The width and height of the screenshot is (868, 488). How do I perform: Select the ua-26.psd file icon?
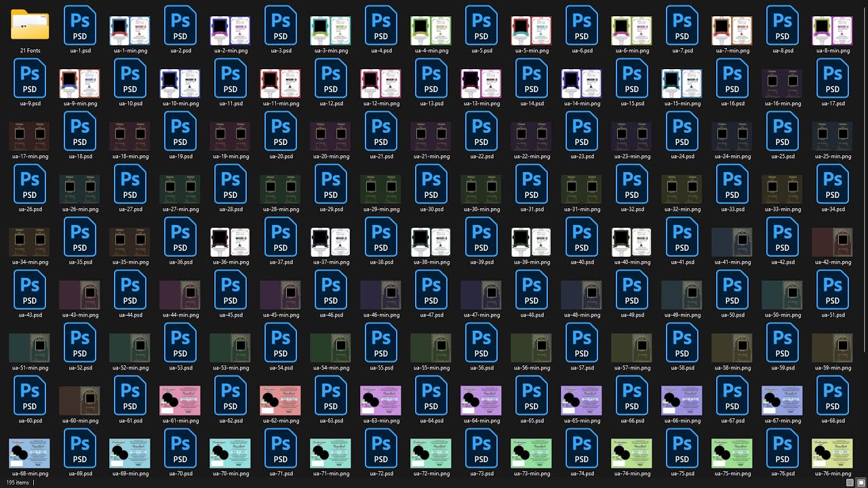click(x=30, y=184)
